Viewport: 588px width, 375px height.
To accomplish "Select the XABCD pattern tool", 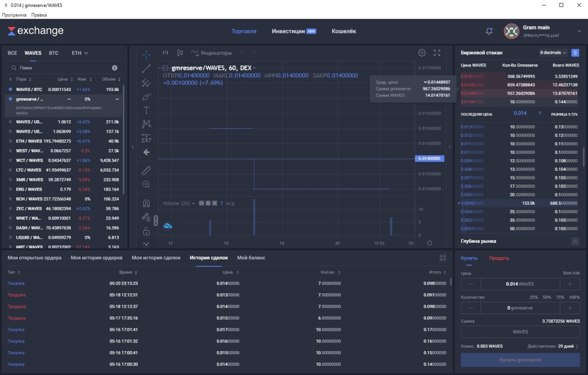I will tap(146, 124).
